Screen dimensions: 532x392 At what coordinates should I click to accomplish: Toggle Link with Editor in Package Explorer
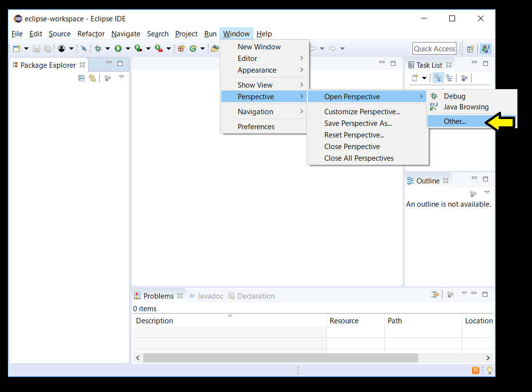pos(92,78)
